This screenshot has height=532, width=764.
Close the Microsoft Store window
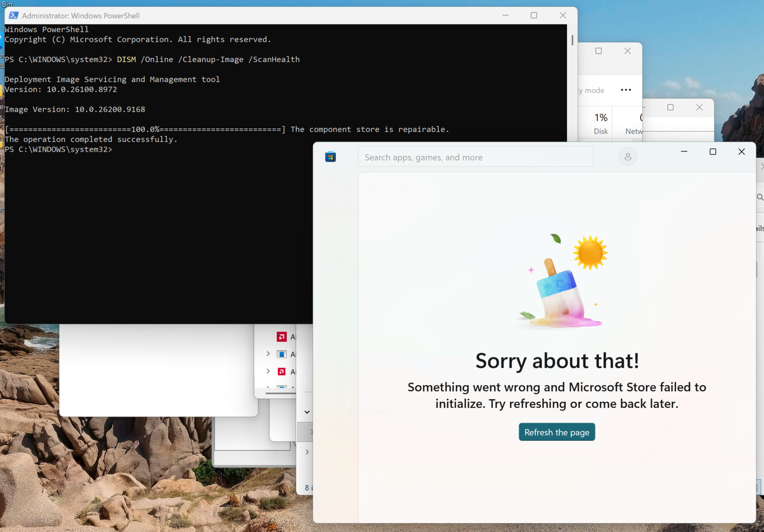pyautogui.click(x=741, y=151)
